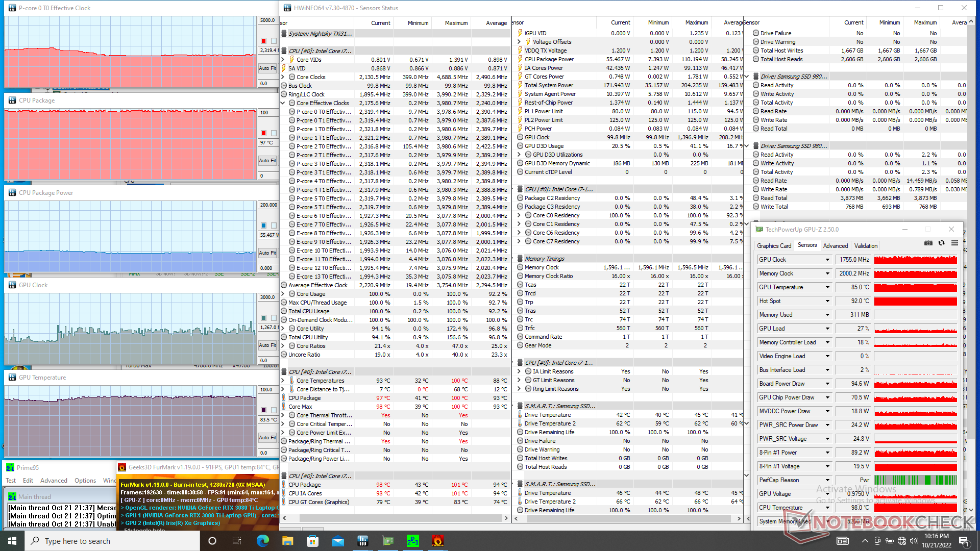Viewport: 980px width, 551px height.
Task: Open HWiNFO taskbar icon
Action: pos(363,541)
